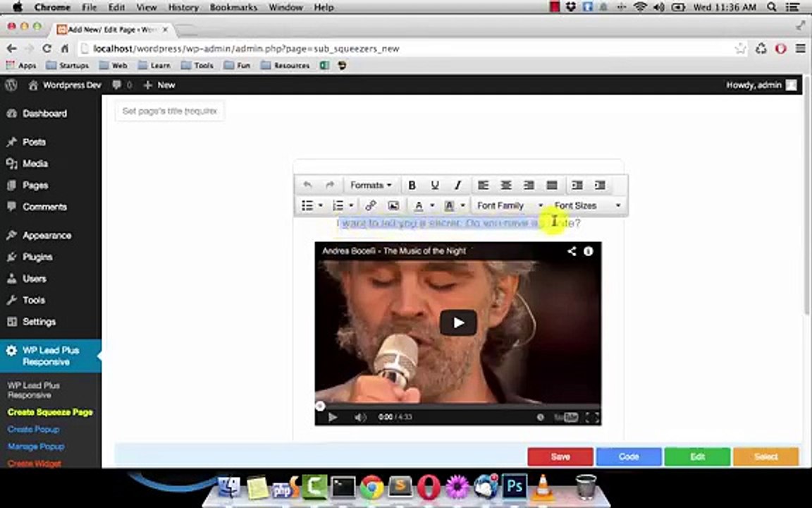
Task: Open Chrome hamburger menu
Action: coord(801,49)
